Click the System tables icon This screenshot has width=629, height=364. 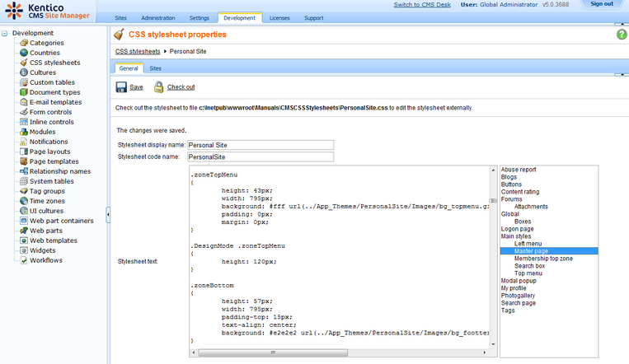pos(24,181)
